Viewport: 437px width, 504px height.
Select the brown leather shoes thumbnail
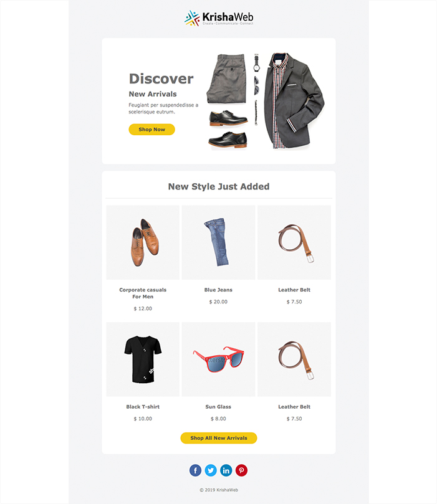coord(143,242)
